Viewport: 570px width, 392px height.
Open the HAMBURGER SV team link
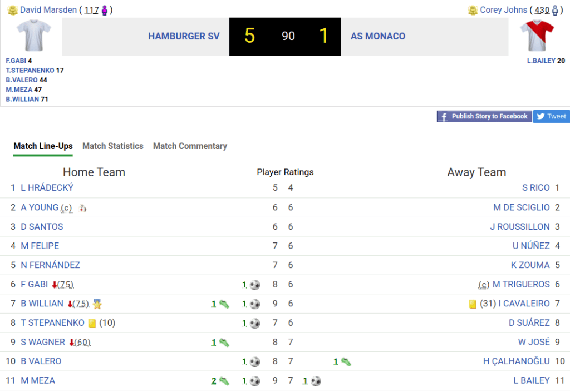[x=184, y=37]
